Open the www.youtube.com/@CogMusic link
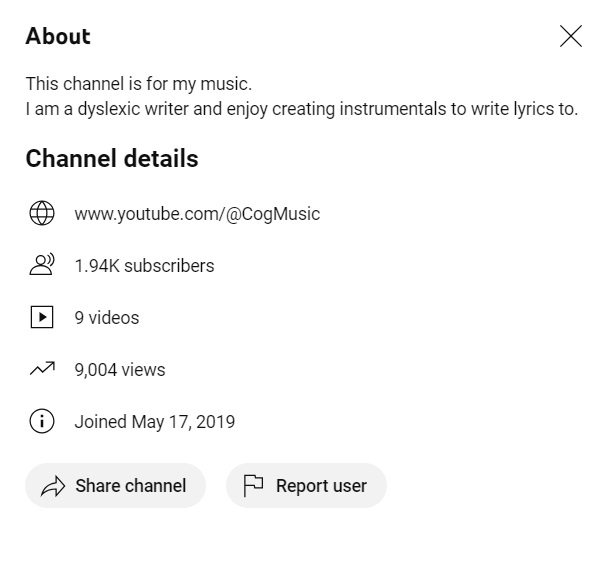 (x=197, y=214)
